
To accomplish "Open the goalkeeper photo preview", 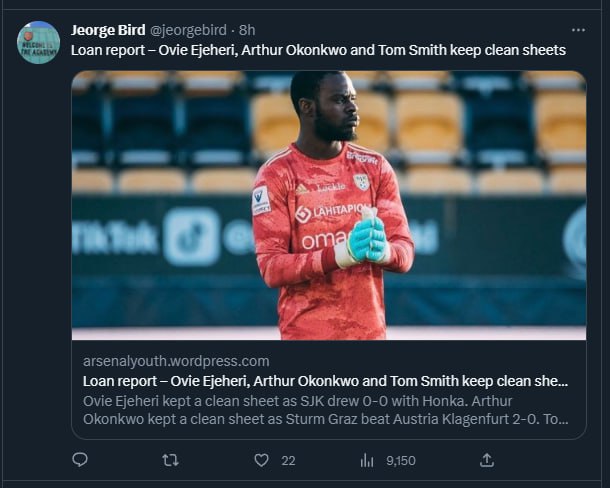I will point(328,205).
